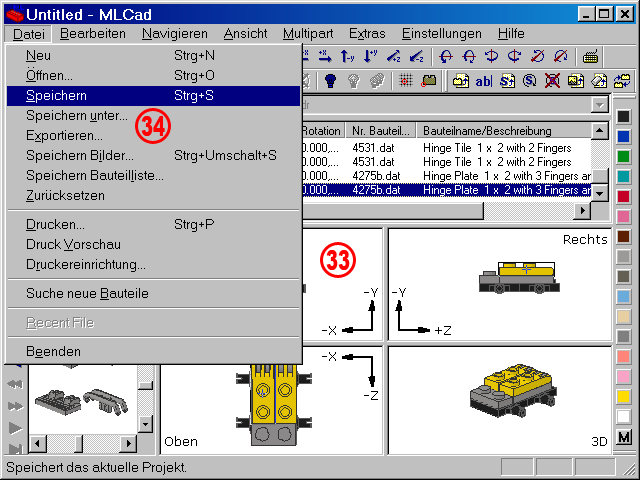Click the add comment 'ab|' icon

pos(484,81)
